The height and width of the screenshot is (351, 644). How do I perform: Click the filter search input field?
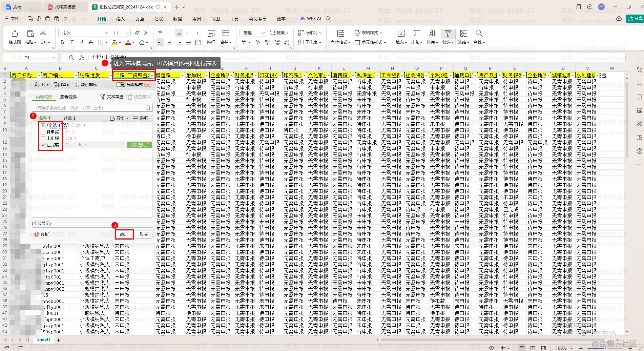(89, 108)
